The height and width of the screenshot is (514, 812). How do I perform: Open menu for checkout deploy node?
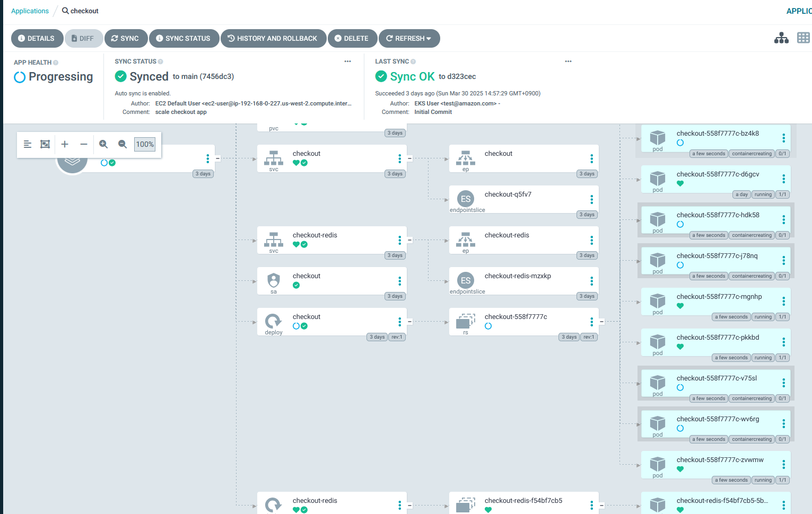399,322
